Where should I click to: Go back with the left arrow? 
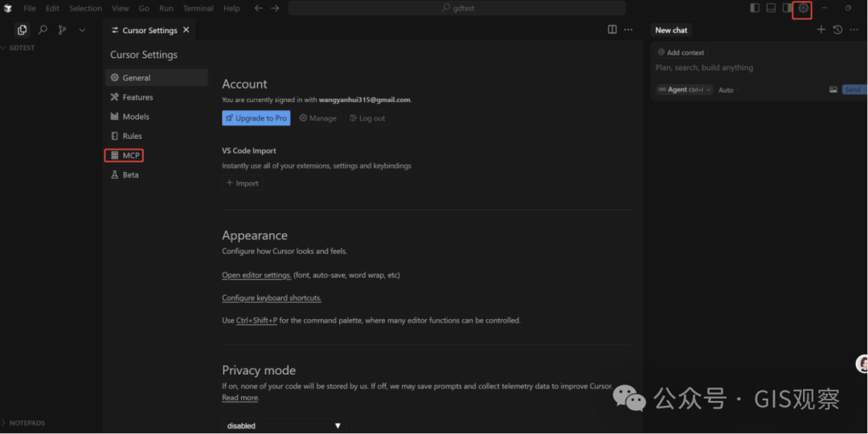[x=259, y=8]
